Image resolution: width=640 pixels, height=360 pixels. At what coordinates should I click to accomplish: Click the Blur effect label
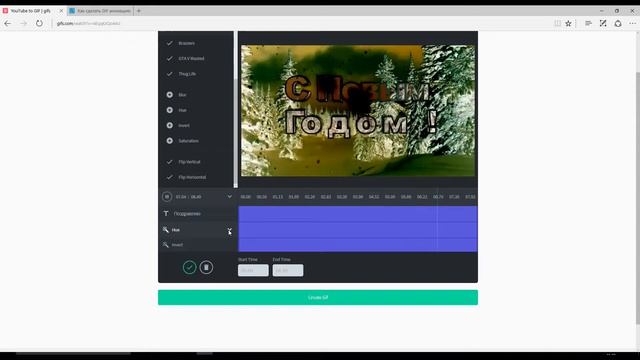(182, 95)
